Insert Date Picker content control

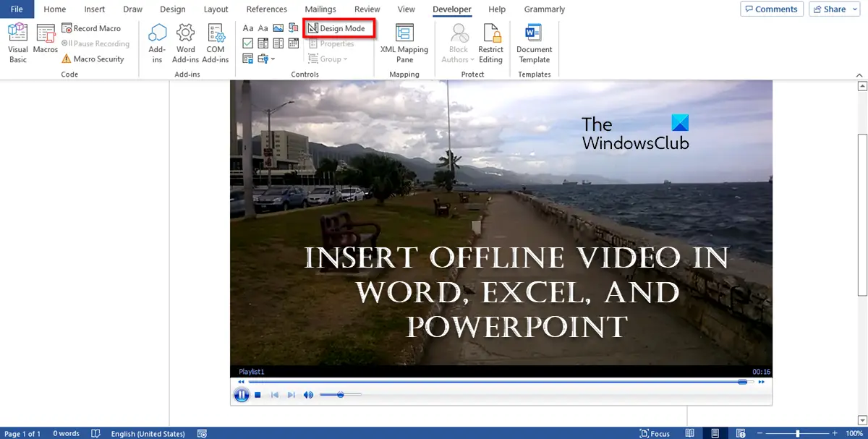pos(293,43)
